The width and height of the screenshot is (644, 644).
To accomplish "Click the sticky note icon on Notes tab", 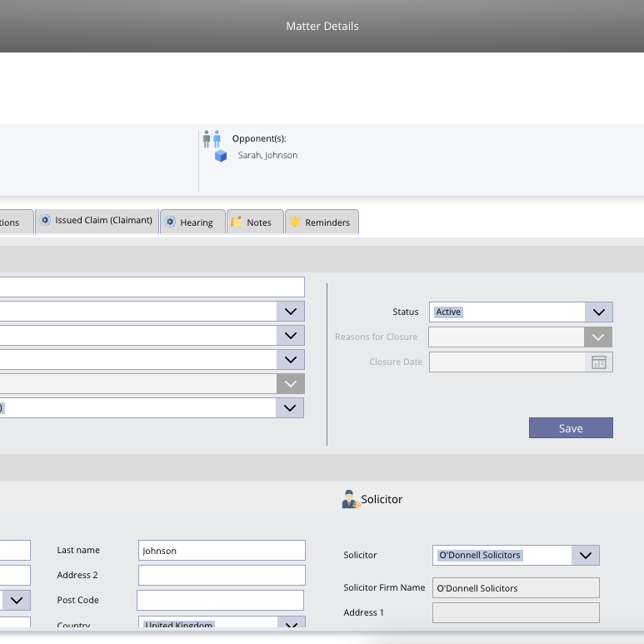I will click(x=237, y=222).
